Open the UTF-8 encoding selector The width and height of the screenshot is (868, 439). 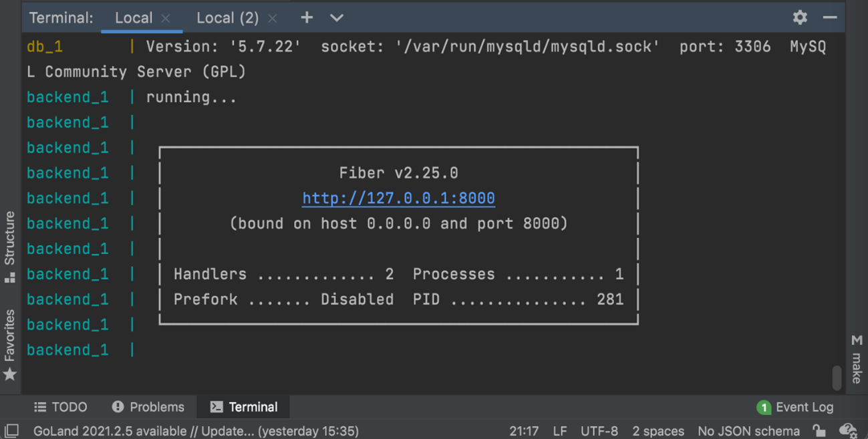599,431
